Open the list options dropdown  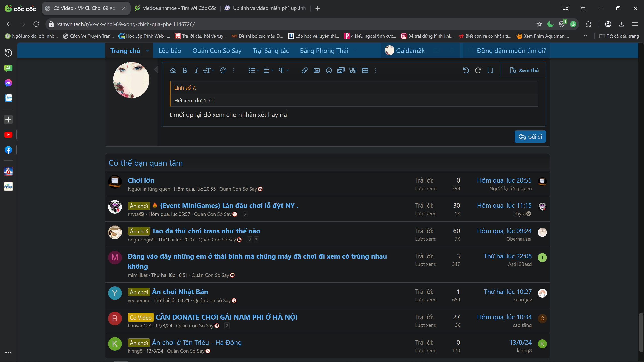(x=253, y=71)
